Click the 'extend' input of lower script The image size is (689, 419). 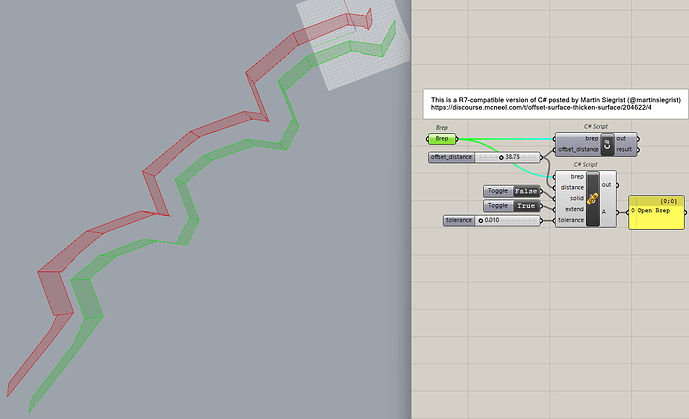[x=574, y=210]
